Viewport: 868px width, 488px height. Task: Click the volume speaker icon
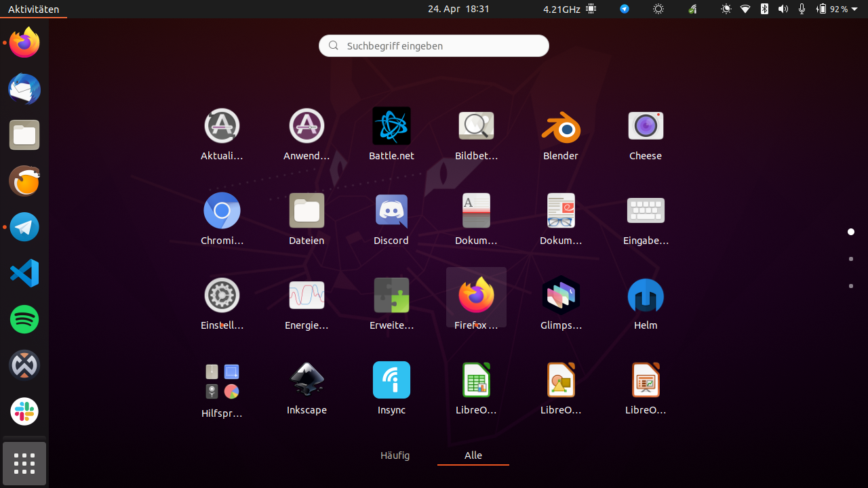pos(783,9)
